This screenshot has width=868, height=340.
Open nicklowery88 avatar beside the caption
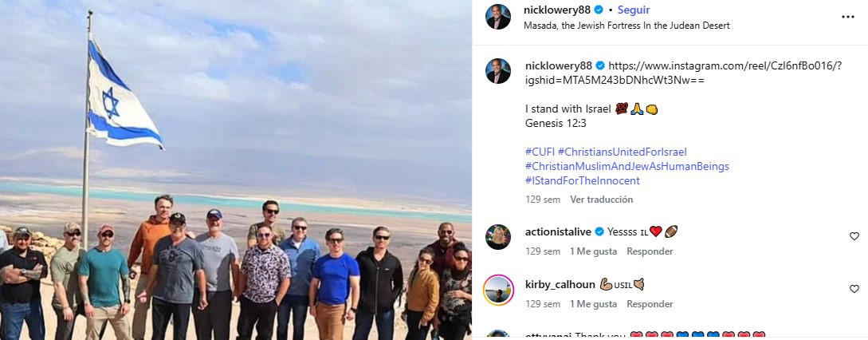point(497,71)
